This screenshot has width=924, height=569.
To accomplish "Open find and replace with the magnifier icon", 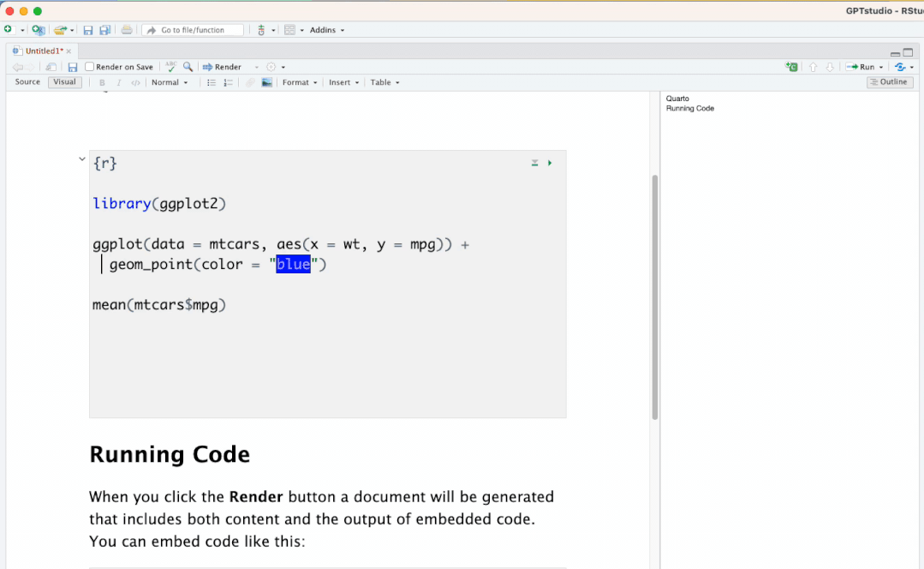I will pos(188,67).
